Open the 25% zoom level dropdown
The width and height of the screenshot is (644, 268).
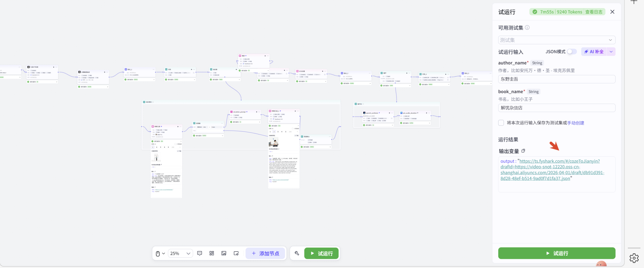[x=180, y=253]
